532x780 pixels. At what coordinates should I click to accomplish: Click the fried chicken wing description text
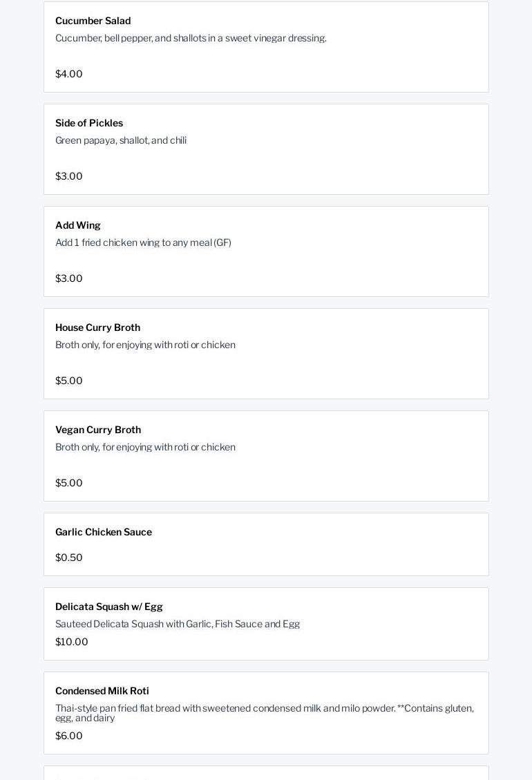pyautogui.click(x=143, y=242)
